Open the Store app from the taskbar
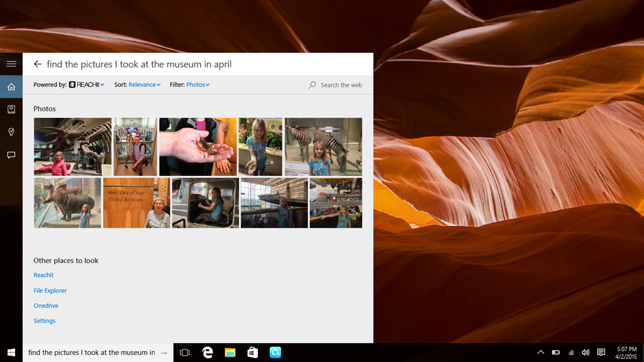Viewport: 644px width, 362px height. click(252, 353)
